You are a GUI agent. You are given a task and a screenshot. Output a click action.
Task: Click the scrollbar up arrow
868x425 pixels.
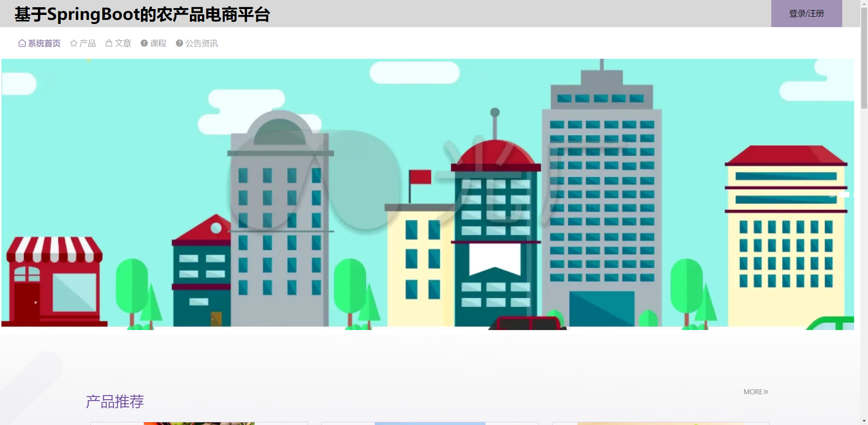coord(864,4)
